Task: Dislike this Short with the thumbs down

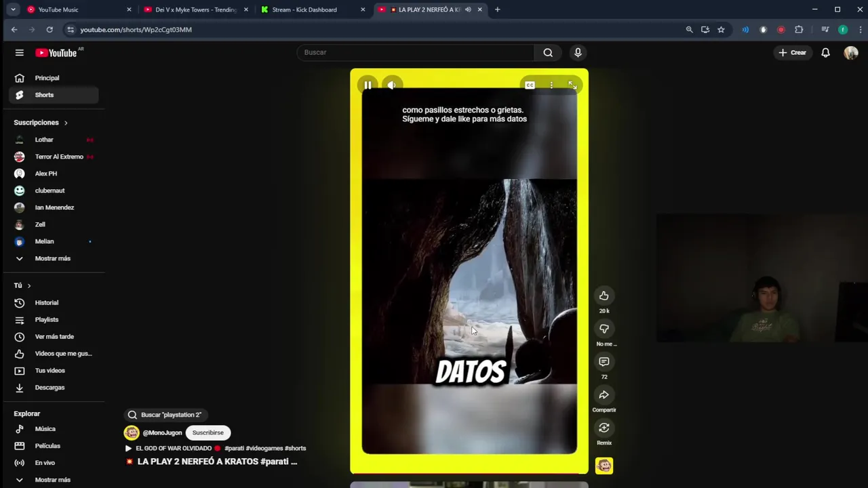Action: [x=604, y=329]
